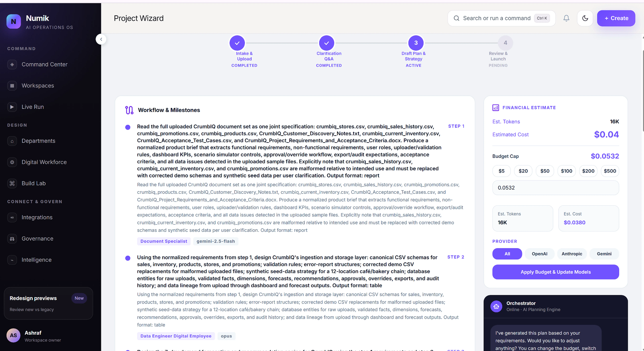Select Digital Workforce in the sidebar

pyautogui.click(x=44, y=162)
